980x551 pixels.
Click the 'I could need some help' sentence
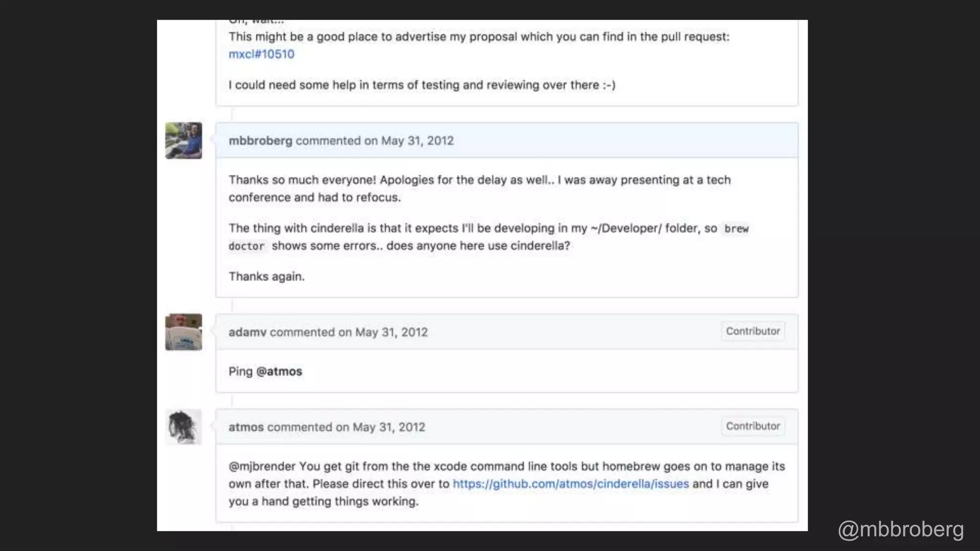click(421, 85)
